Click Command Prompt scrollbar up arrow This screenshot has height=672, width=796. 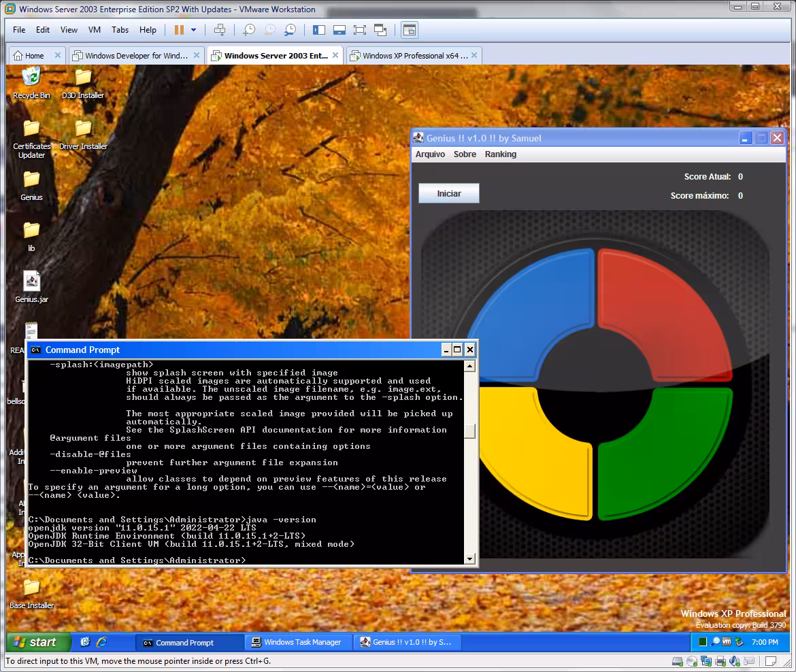point(469,366)
